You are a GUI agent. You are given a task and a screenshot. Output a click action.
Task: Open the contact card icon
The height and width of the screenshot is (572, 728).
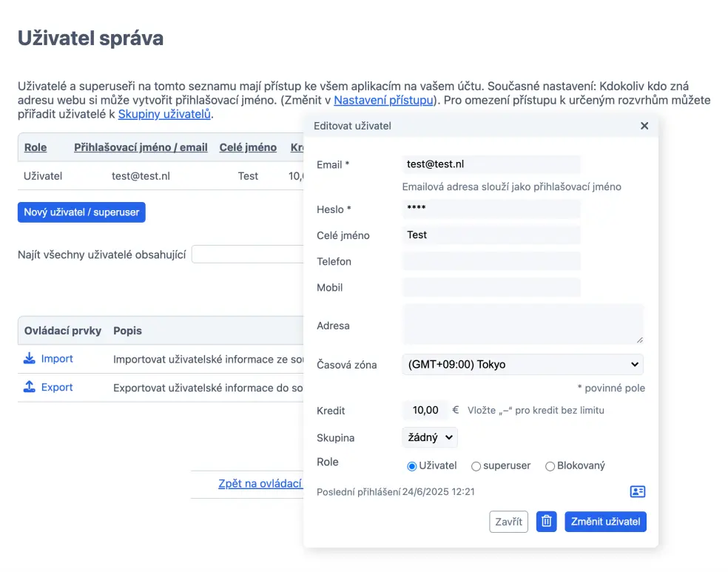click(x=637, y=492)
